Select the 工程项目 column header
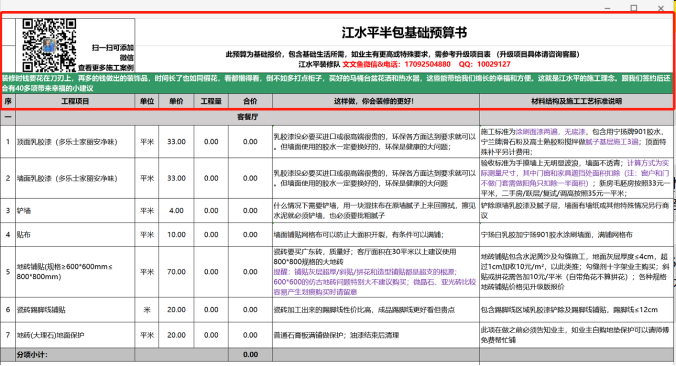676x366 pixels. pyautogui.click(x=75, y=101)
